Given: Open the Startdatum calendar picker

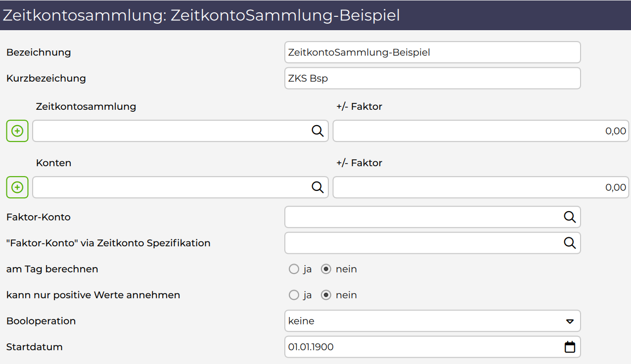Looking at the screenshot, I should [x=570, y=347].
